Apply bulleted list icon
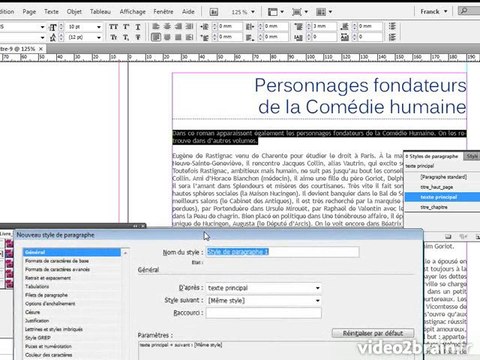The image size is (480, 360). [393, 26]
